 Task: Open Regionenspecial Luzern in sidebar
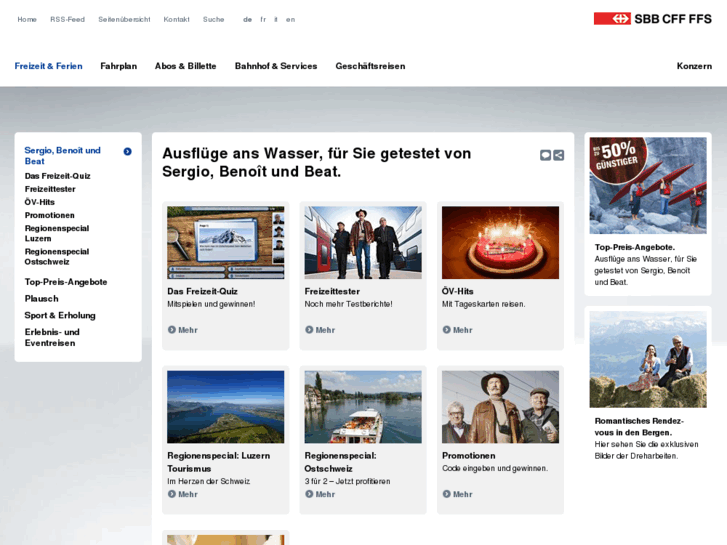(57, 233)
